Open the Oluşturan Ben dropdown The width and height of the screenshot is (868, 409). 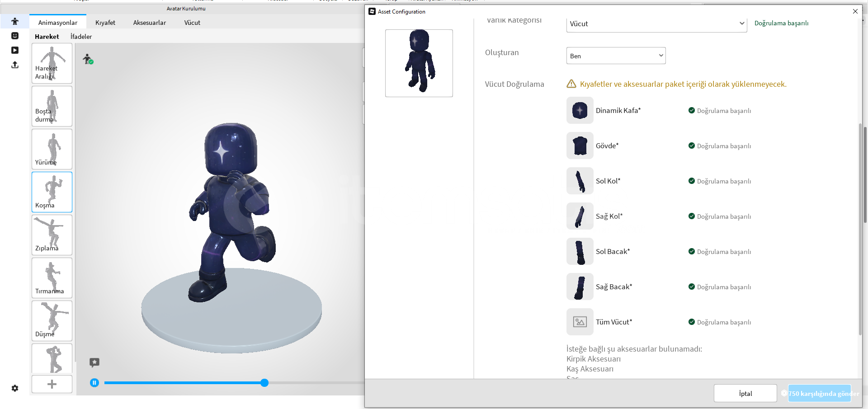click(616, 56)
